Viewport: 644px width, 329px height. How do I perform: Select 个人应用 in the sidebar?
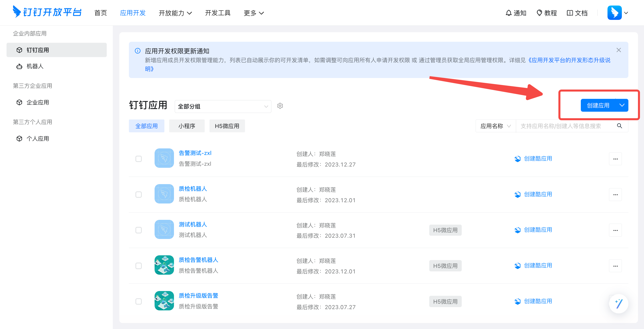click(x=57, y=139)
